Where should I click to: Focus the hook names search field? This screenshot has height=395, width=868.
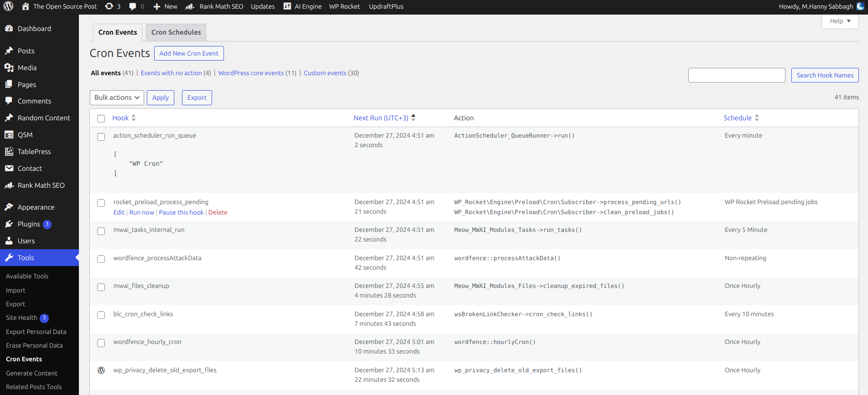(x=736, y=75)
